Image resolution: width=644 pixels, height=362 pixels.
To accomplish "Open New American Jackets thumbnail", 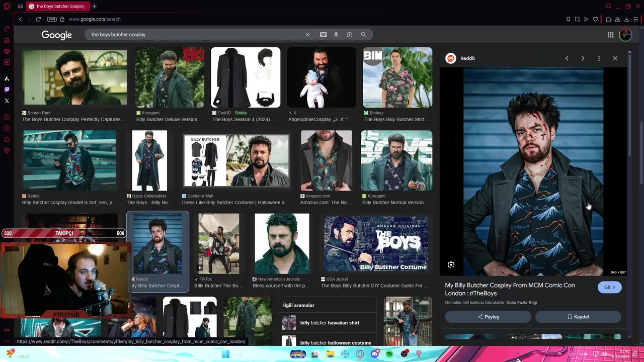I will click(x=282, y=243).
